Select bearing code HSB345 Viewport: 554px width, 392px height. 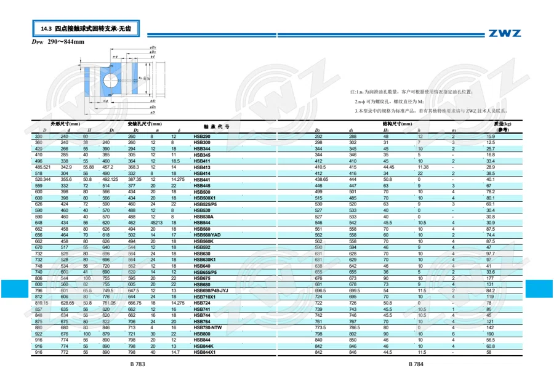click(202, 155)
